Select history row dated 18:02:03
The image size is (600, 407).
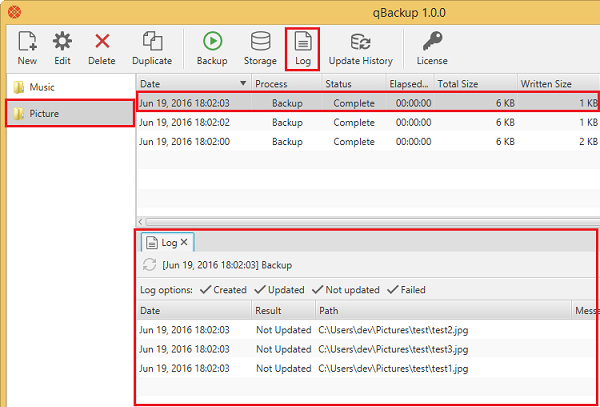click(x=368, y=103)
